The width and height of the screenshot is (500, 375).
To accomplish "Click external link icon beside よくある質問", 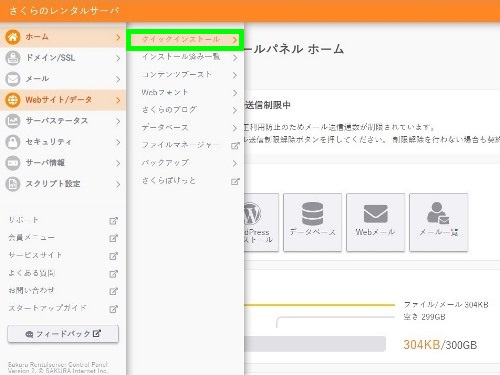I will click(x=114, y=274).
